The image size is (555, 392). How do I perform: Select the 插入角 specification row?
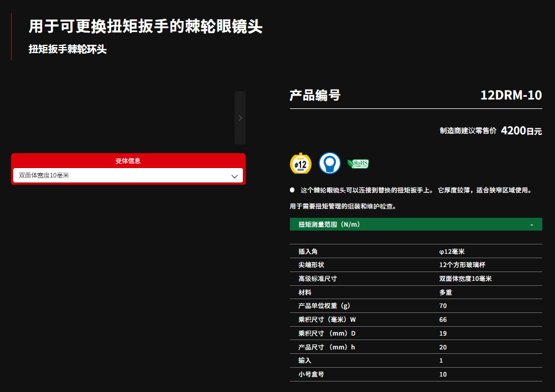pos(416,251)
